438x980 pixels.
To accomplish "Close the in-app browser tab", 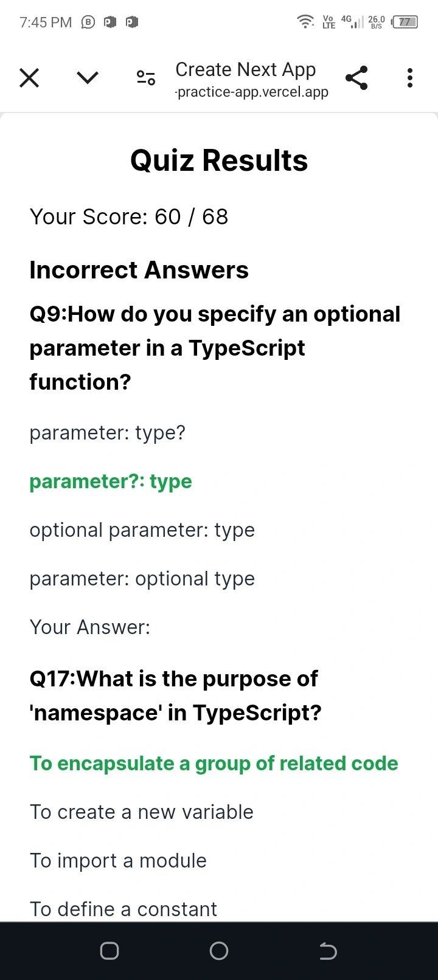I will pos(29,78).
